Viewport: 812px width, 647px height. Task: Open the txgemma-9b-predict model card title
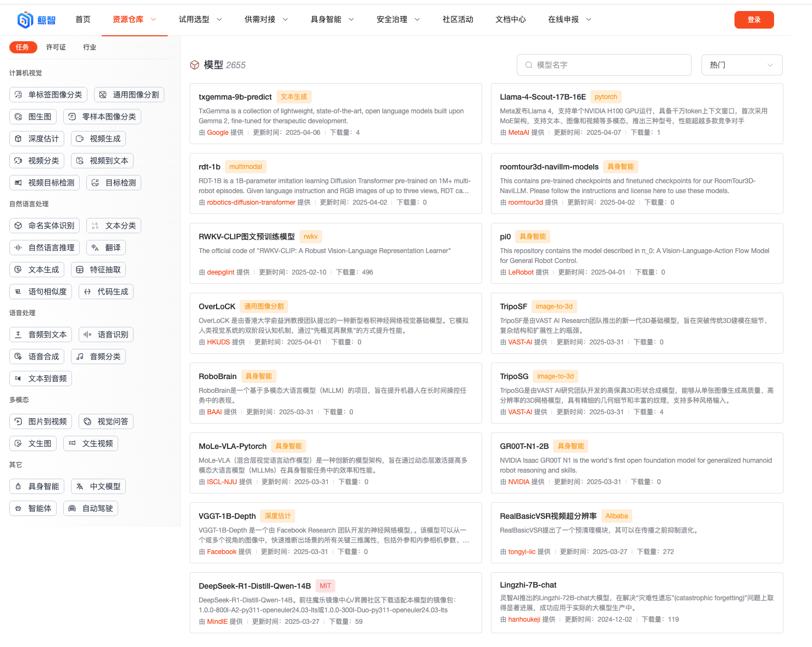235,97
